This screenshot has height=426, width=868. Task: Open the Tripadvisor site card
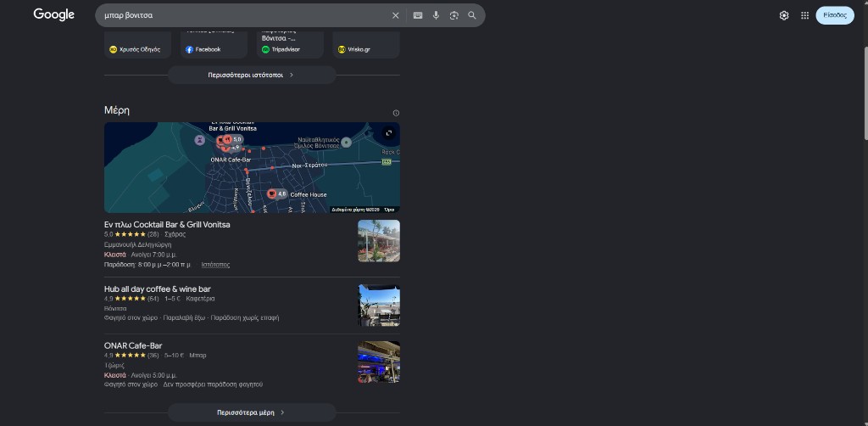coord(290,46)
